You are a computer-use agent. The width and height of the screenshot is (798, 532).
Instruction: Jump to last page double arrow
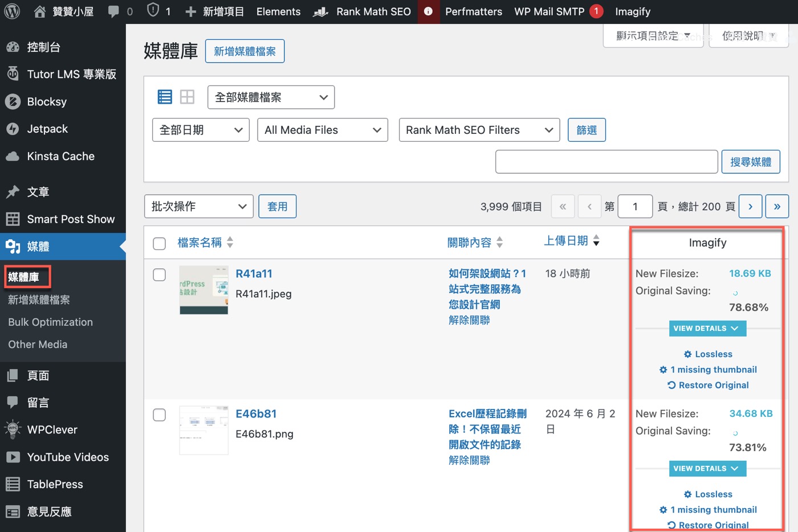(777, 206)
